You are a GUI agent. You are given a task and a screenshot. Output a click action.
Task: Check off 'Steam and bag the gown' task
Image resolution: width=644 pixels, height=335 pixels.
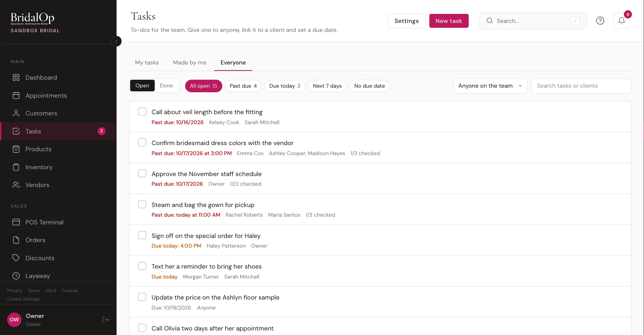click(142, 204)
